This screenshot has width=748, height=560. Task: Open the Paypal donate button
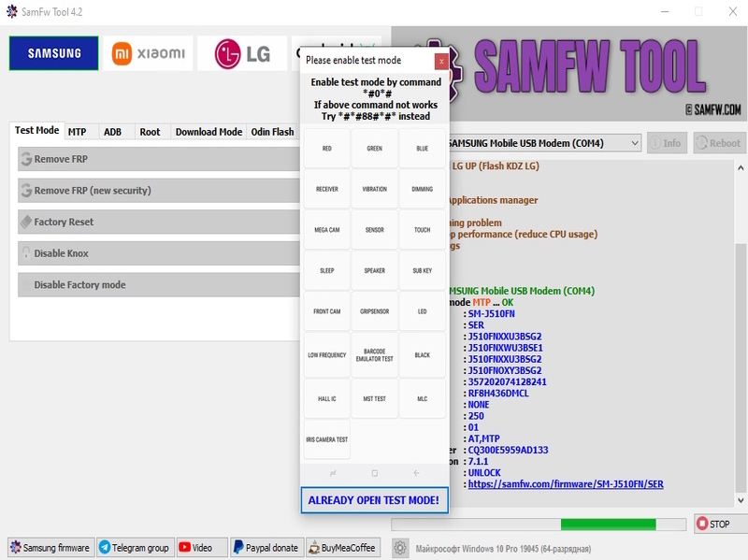point(267,548)
